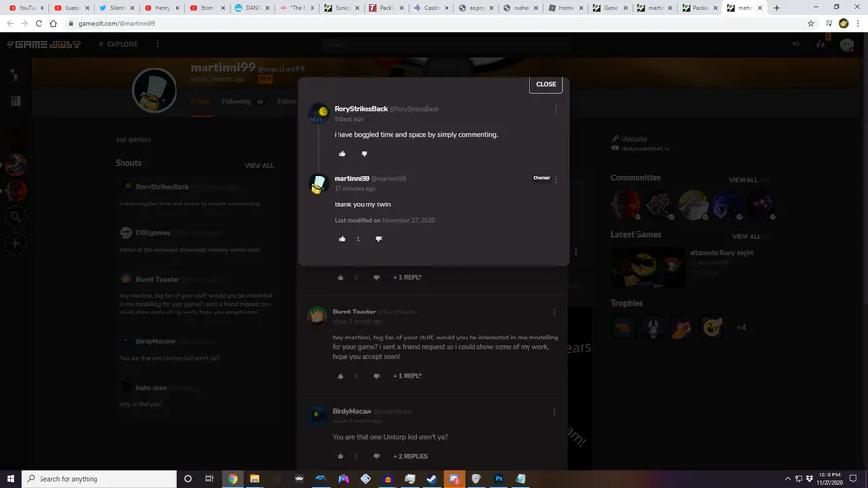
Task: Open the sidebar search icon
Action: 15,217
